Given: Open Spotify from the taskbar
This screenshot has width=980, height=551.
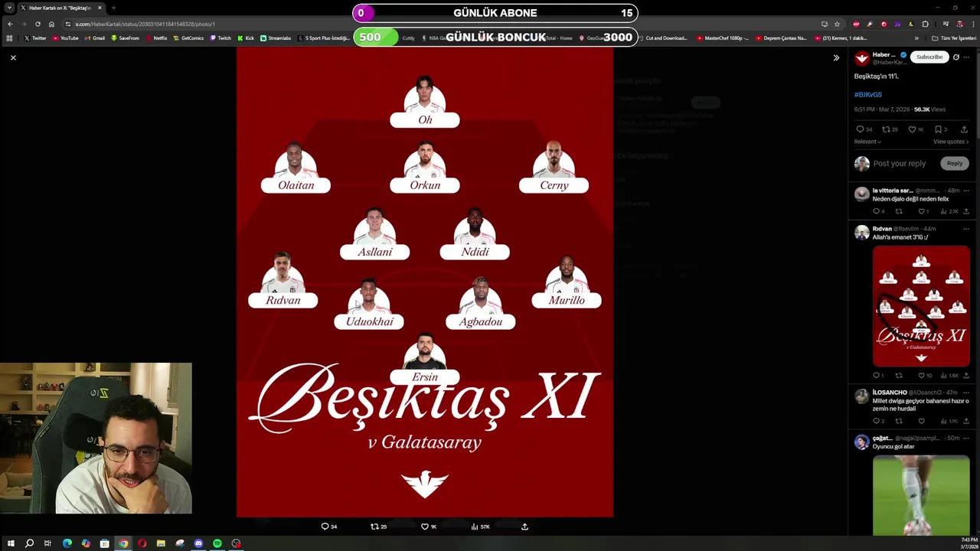Looking at the screenshot, I should pos(217,543).
